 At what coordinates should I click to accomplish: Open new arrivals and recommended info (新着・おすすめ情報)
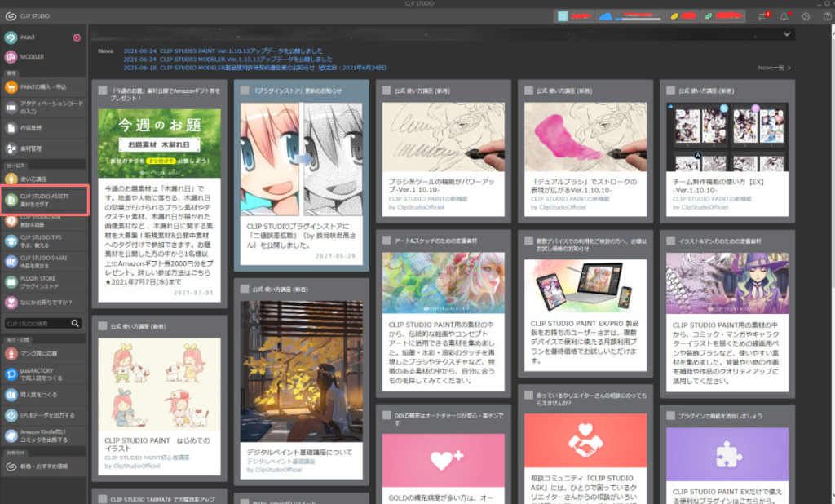click(42, 466)
